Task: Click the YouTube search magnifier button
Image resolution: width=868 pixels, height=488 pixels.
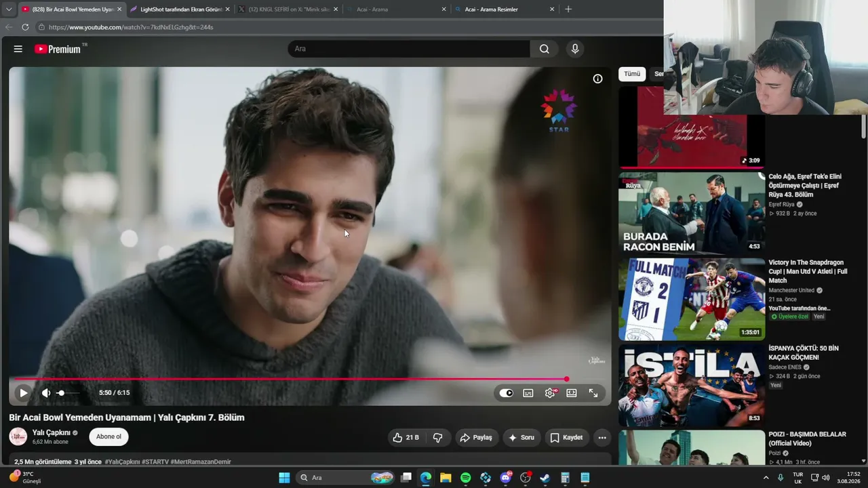Action: point(545,49)
